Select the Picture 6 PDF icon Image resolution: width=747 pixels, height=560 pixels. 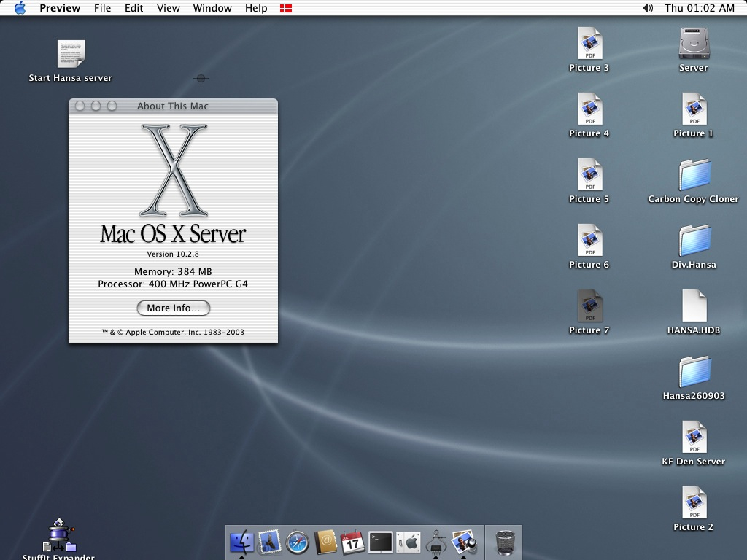tap(589, 241)
